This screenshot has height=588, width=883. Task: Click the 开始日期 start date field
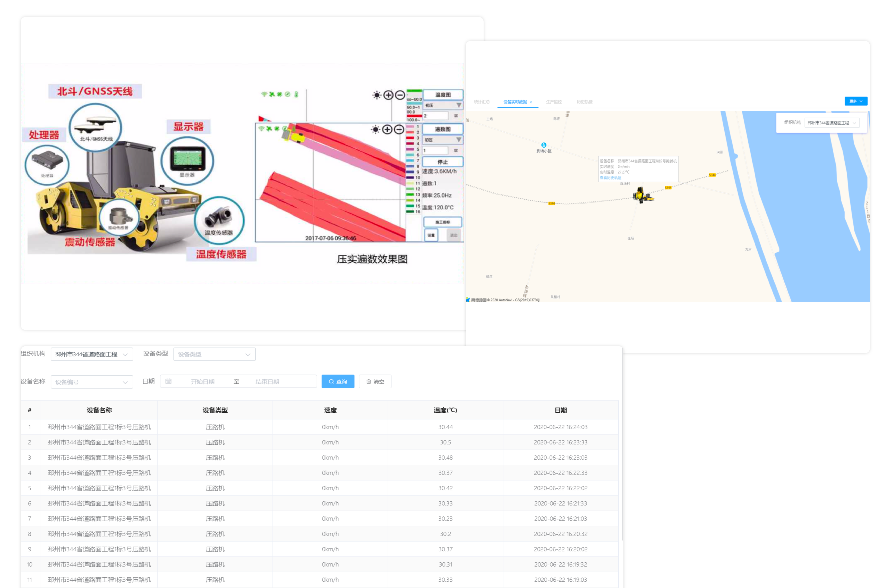click(202, 382)
